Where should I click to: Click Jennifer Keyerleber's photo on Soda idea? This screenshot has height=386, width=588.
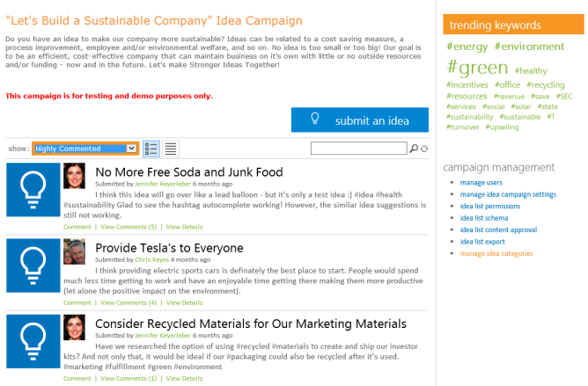click(x=74, y=176)
